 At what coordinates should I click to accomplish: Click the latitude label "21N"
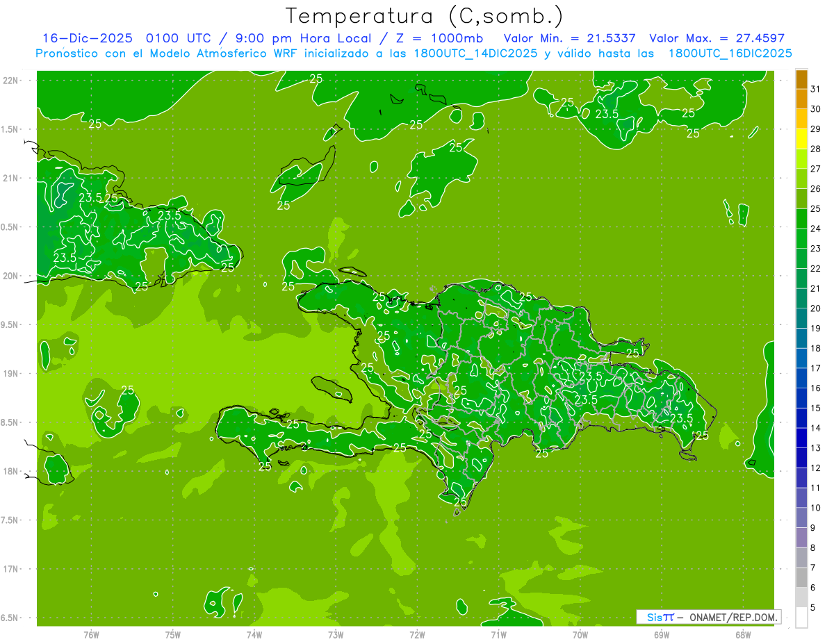[11, 178]
